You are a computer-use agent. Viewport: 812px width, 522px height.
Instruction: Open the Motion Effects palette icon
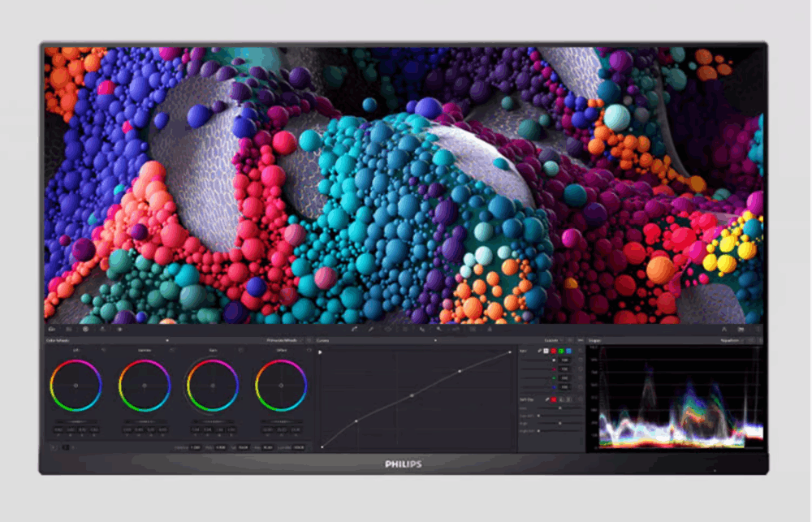click(x=119, y=329)
